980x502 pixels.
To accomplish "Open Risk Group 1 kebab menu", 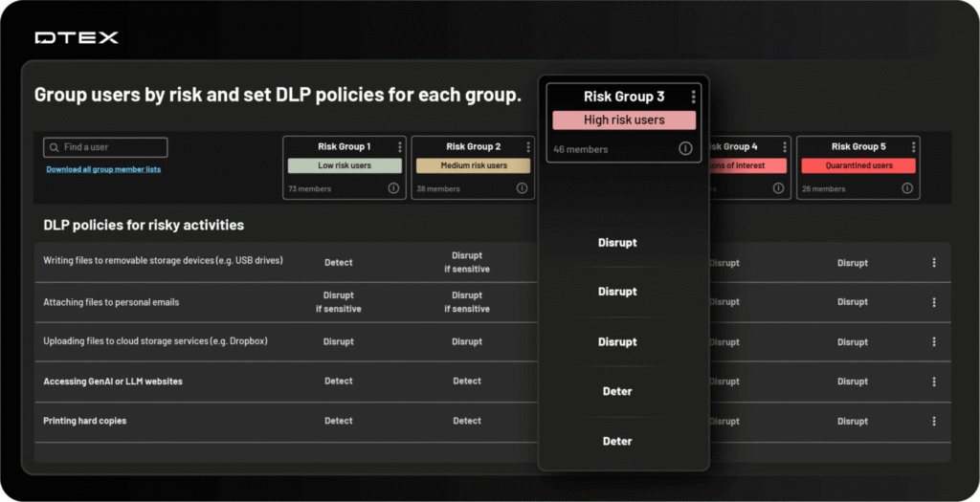I will point(400,147).
